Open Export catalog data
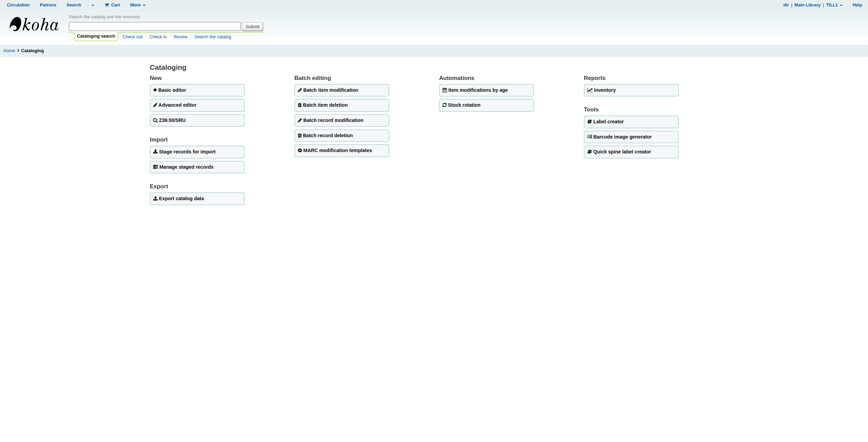 pos(197,198)
